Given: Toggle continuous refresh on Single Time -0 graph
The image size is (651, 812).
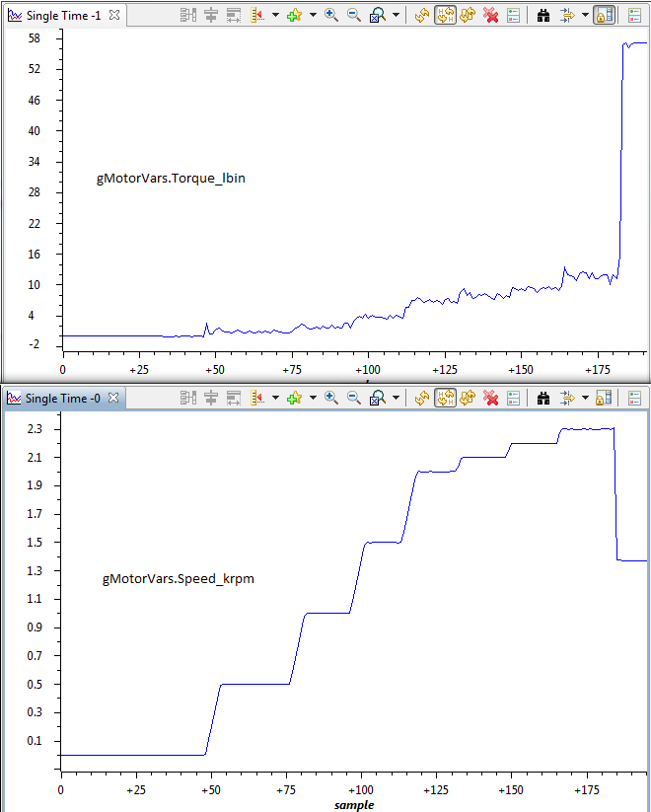Looking at the screenshot, I should 445,398.
